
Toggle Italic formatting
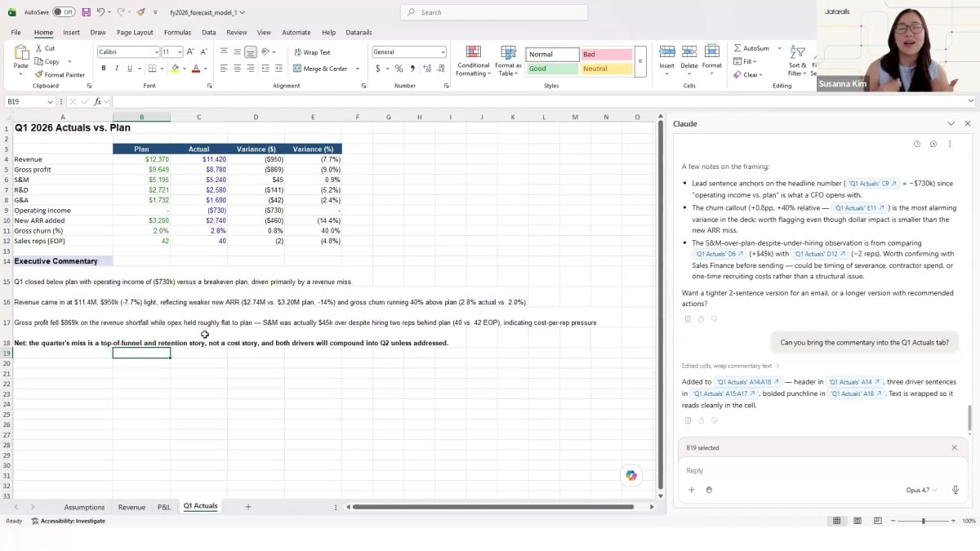(x=116, y=69)
